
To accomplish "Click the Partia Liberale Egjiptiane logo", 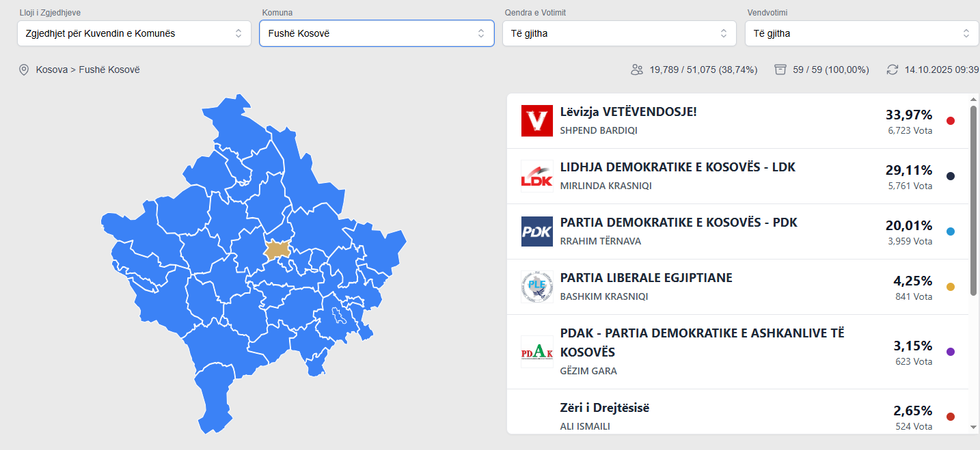I will pos(537,287).
